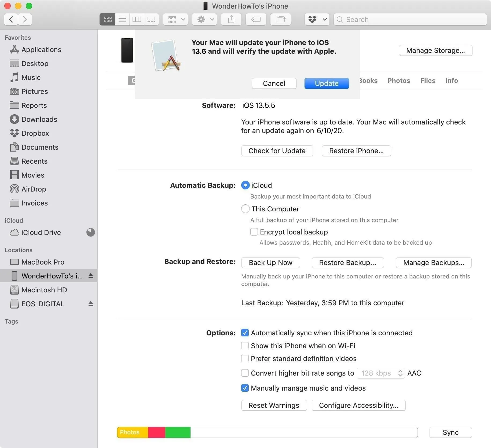The height and width of the screenshot is (448, 491).
Task: Switch to gallery view in toolbar
Action: coord(151,19)
